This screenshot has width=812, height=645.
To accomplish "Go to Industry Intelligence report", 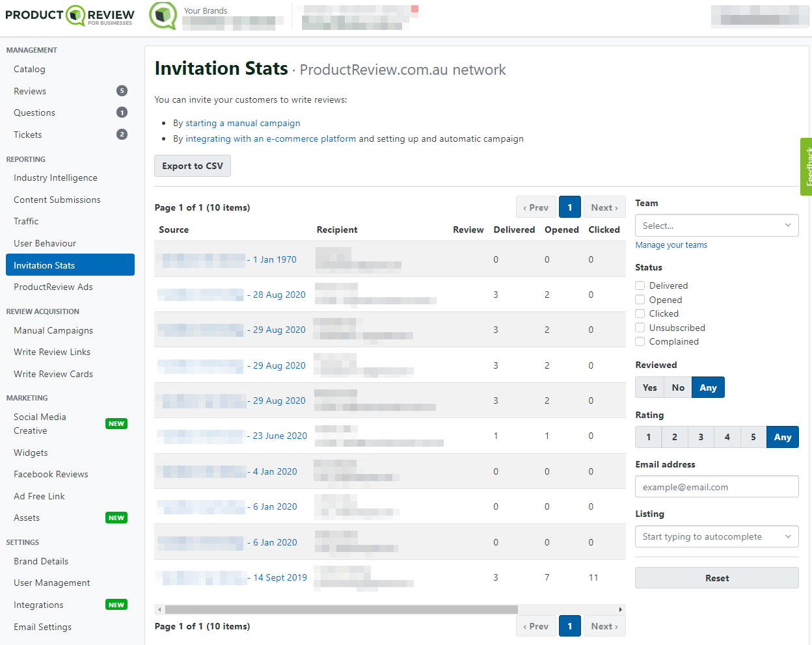I will 55,178.
